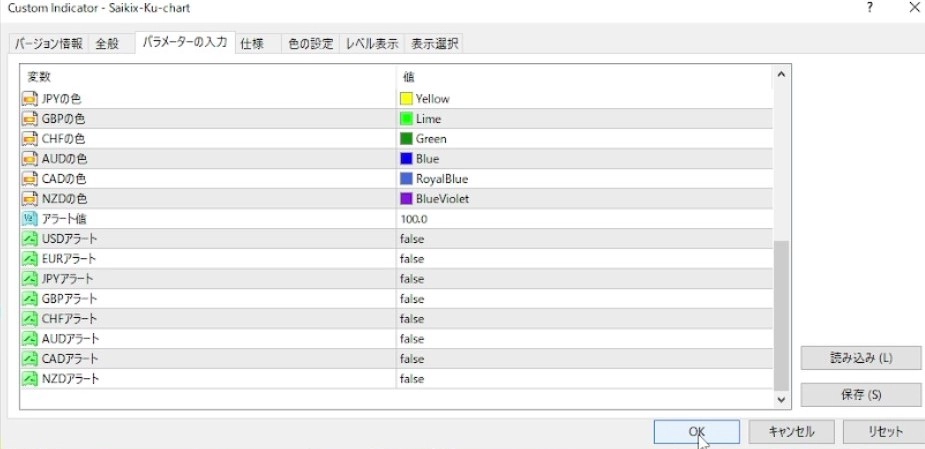The height and width of the screenshot is (449, 925).
Task: Click the color icon beside NZDの色
Action: 30,199
